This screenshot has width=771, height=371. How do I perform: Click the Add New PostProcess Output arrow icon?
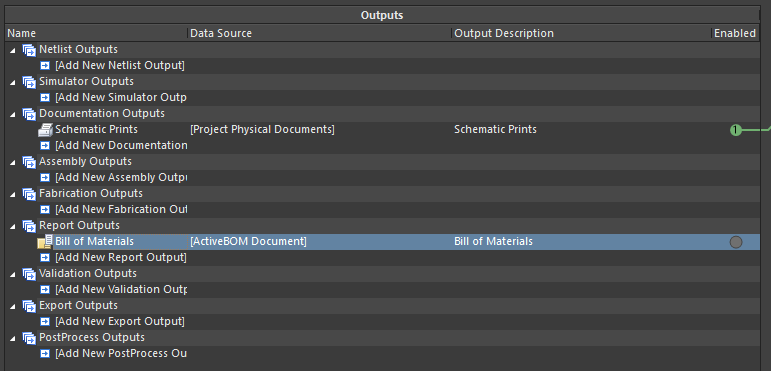point(45,354)
